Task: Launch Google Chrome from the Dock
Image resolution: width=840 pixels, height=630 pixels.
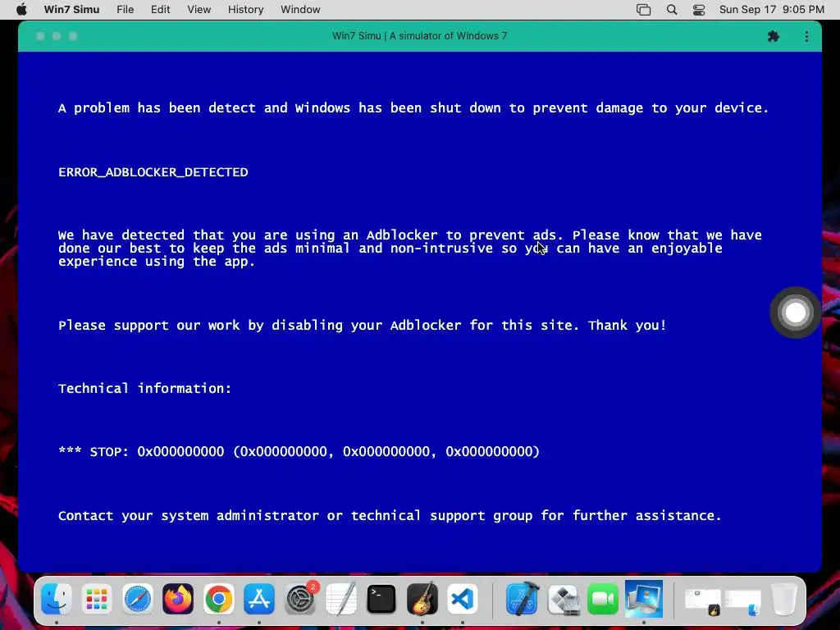Action: pos(218,598)
